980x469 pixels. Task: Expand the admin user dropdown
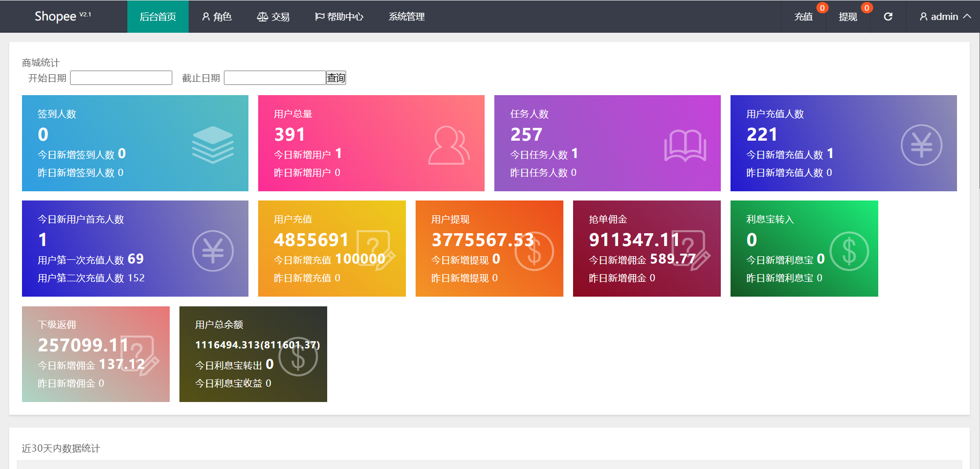coord(945,16)
